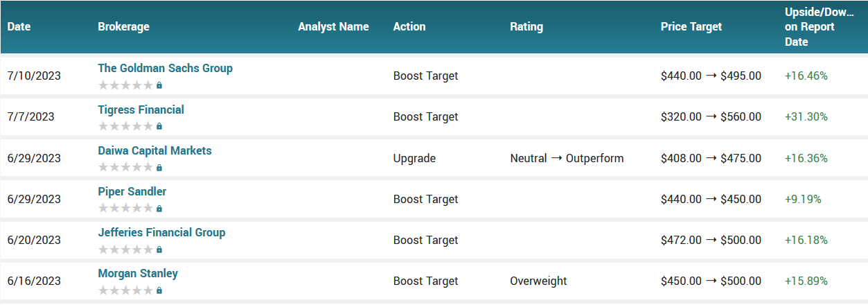The height and width of the screenshot is (305, 868).
Task: Sort by Date column header
Action: pos(19,27)
